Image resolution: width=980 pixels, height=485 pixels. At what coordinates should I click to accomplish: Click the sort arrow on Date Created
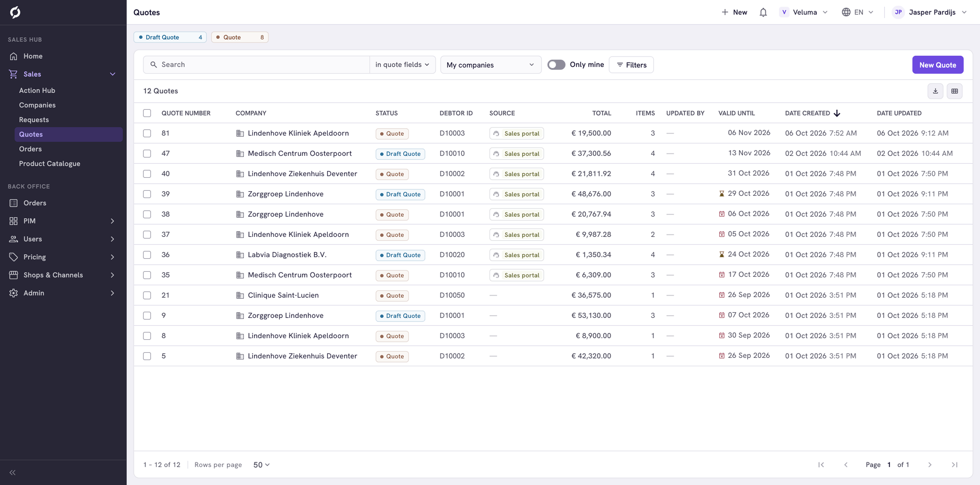point(837,113)
